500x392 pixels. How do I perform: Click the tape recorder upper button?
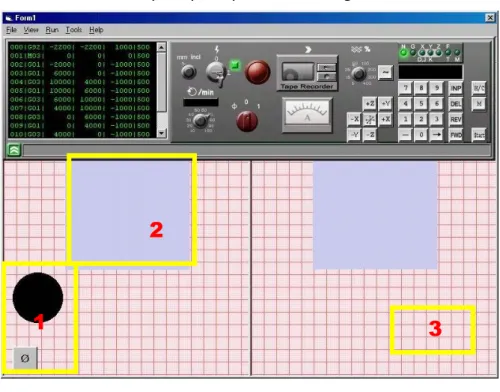point(326,68)
